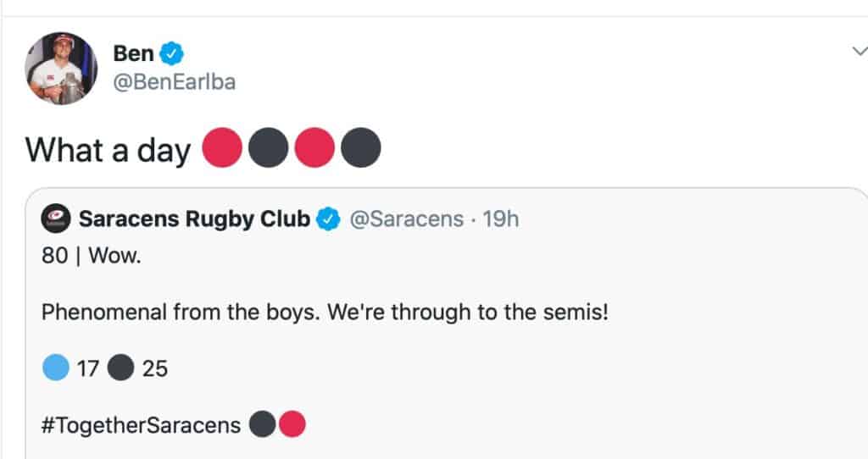Open Ben's profile picture
The height and width of the screenshot is (459, 868).
pyautogui.click(x=61, y=68)
